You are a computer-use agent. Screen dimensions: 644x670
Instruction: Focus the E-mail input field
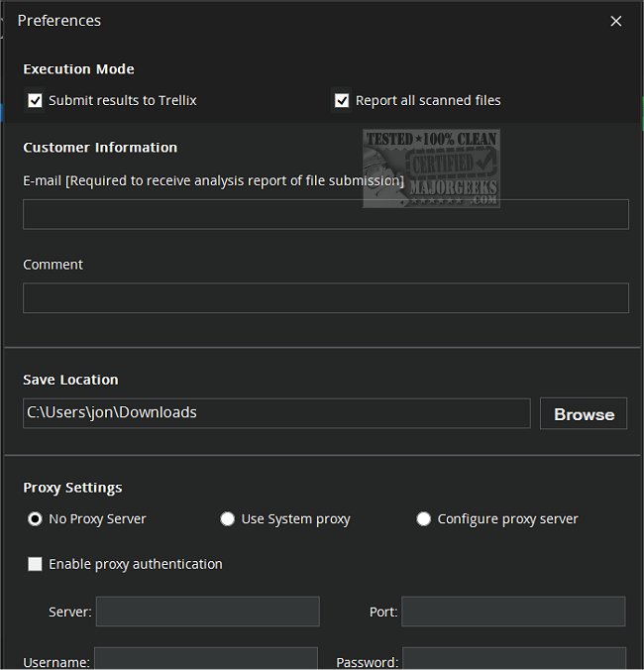[325, 214]
